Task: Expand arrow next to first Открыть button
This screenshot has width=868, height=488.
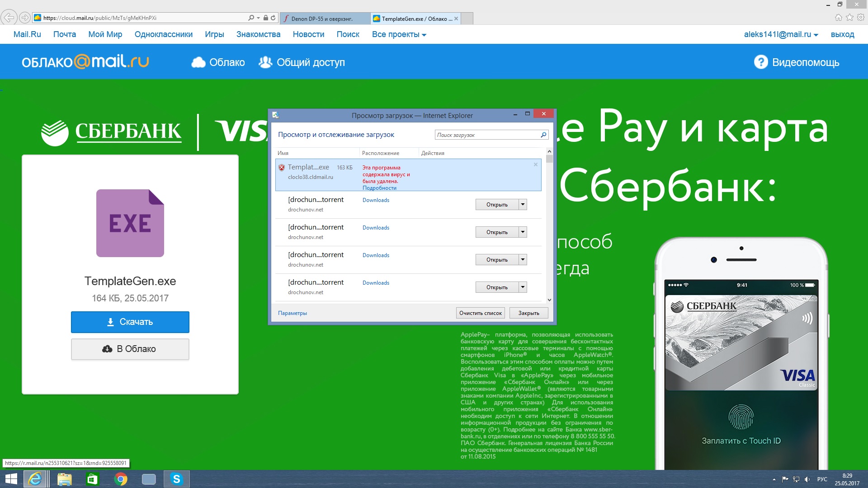Action: pos(523,204)
